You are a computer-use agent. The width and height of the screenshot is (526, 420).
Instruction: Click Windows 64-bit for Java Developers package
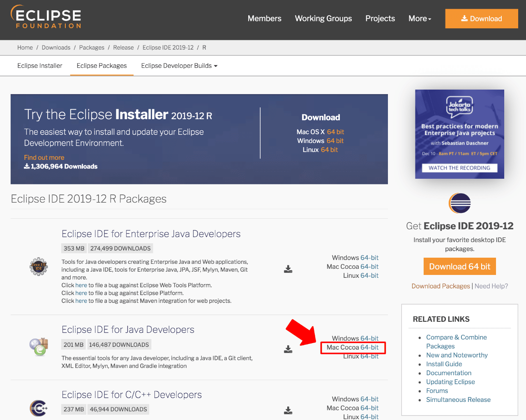(x=369, y=338)
